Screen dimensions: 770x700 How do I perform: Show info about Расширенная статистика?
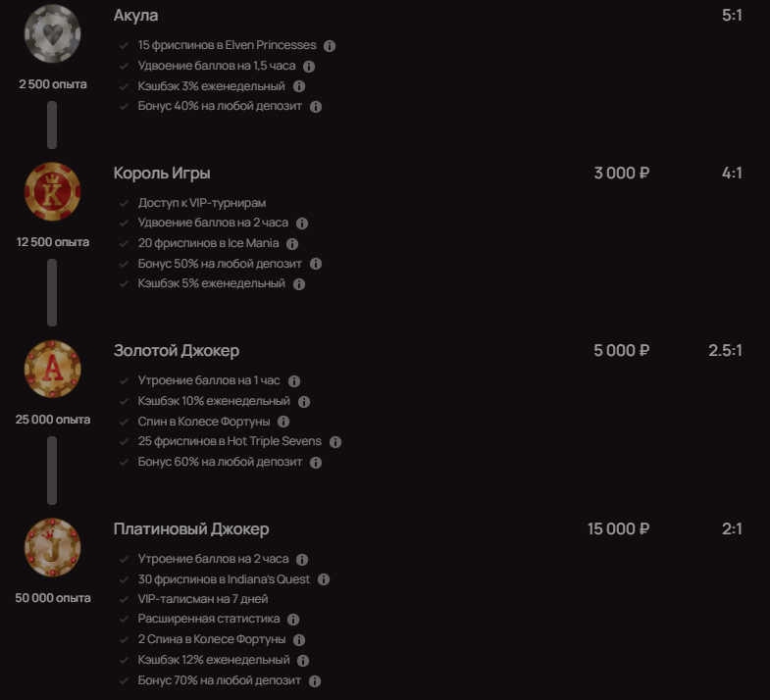(293, 620)
